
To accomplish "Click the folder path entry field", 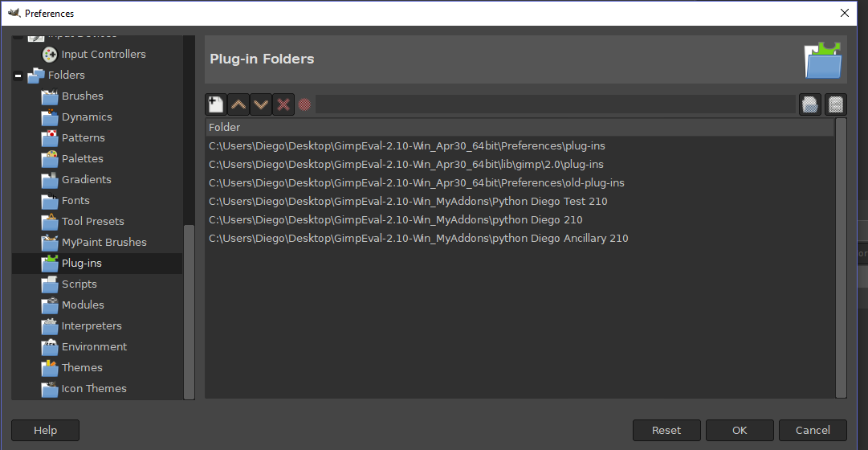I will pos(555,104).
